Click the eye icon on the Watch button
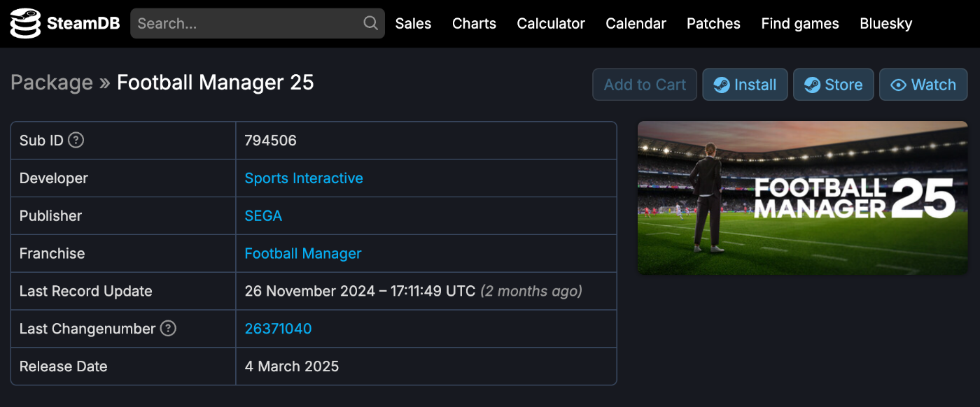Viewport: 980px width, 407px height. coord(898,85)
